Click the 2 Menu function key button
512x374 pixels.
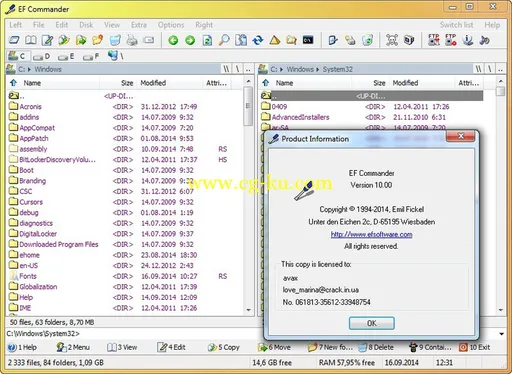73,347
